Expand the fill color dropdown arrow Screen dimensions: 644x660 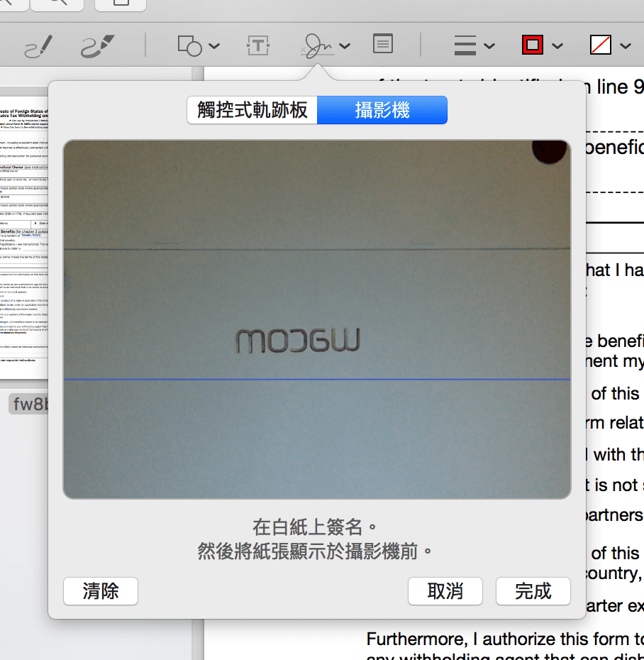[626, 46]
